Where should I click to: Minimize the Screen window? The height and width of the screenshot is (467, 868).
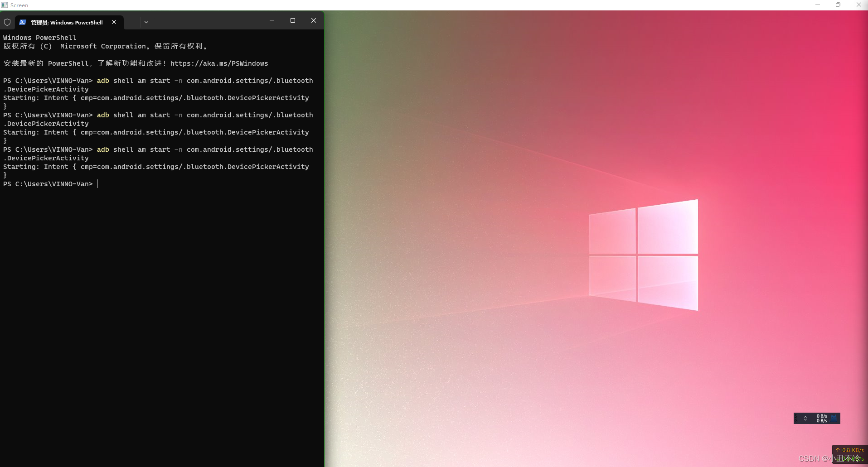click(818, 5)
